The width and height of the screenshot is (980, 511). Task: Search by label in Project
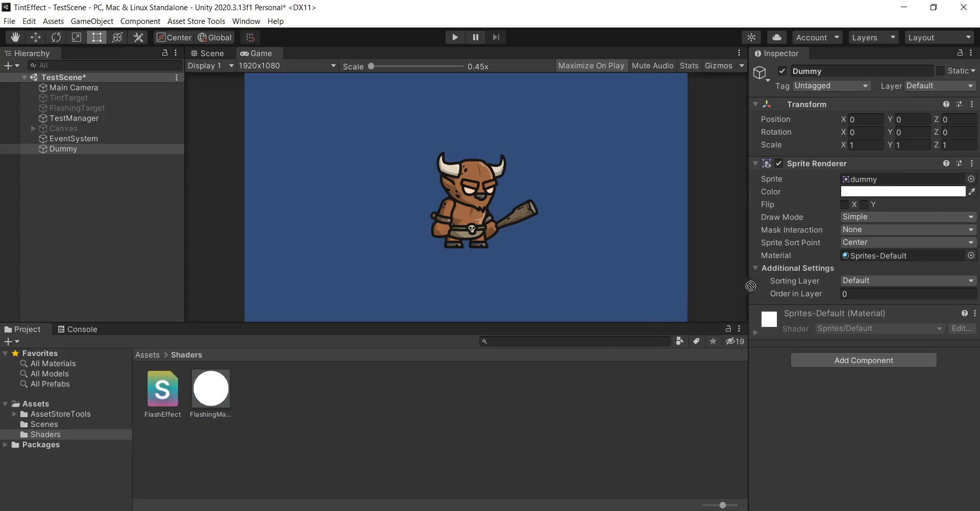pos(696,341)
